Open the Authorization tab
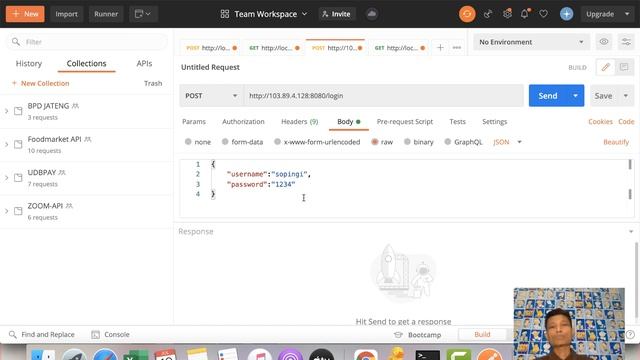 (x=243, y=122)
